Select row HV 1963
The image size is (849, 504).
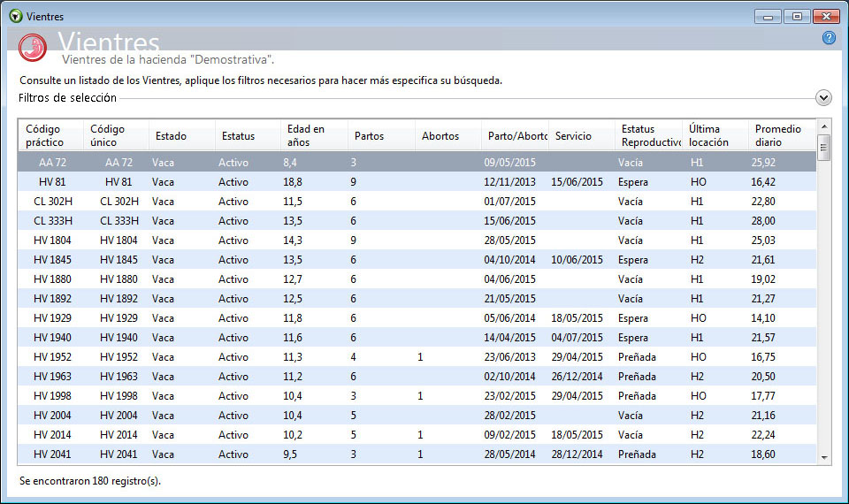pyautogui.click(x=417, y=377)
